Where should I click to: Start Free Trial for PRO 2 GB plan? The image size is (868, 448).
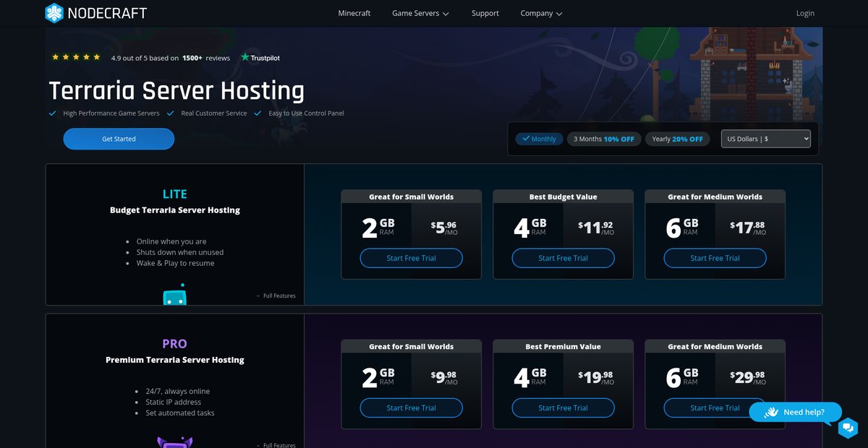[x=411, y=408]
